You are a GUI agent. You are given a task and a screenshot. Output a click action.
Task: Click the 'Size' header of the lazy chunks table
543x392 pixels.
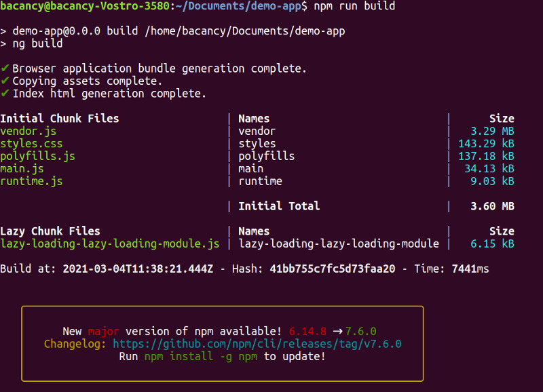click(x=502, y=231)
